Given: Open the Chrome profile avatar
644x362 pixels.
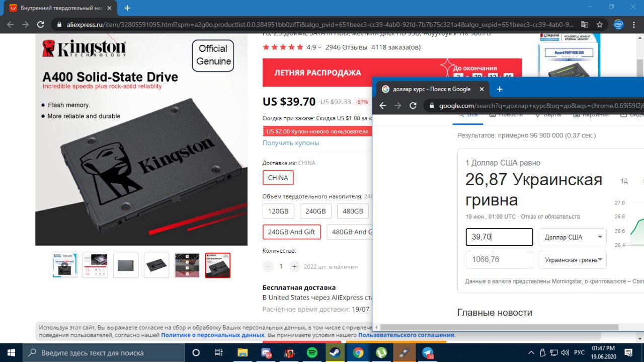Looking at the screenshot, I should click(x=618, y=24).
